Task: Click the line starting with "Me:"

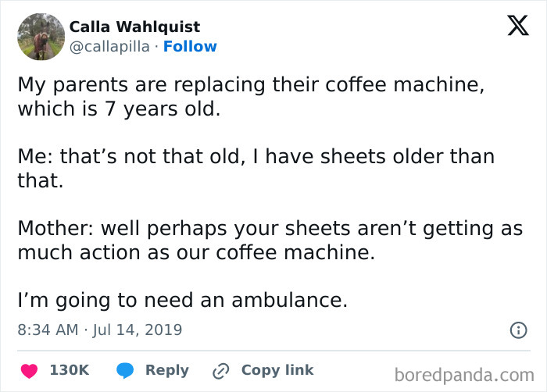Action: click(x=256, y=168)
